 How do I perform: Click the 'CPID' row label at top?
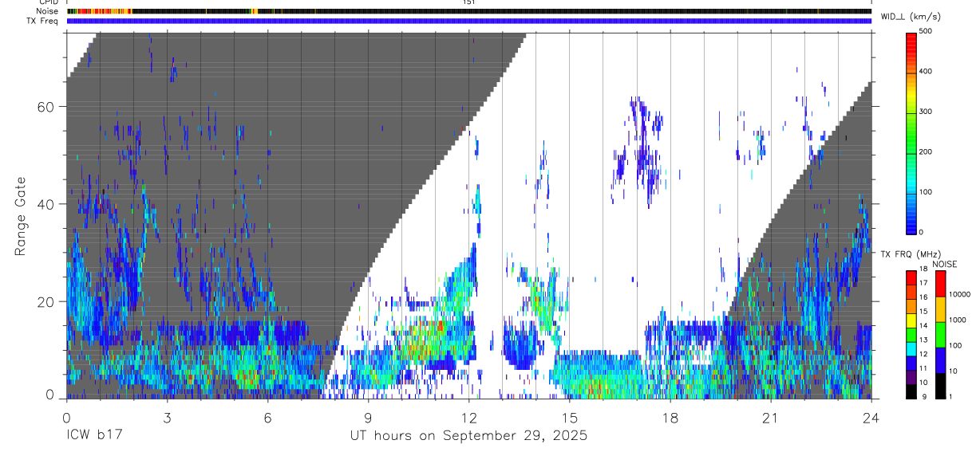(48, 2)
